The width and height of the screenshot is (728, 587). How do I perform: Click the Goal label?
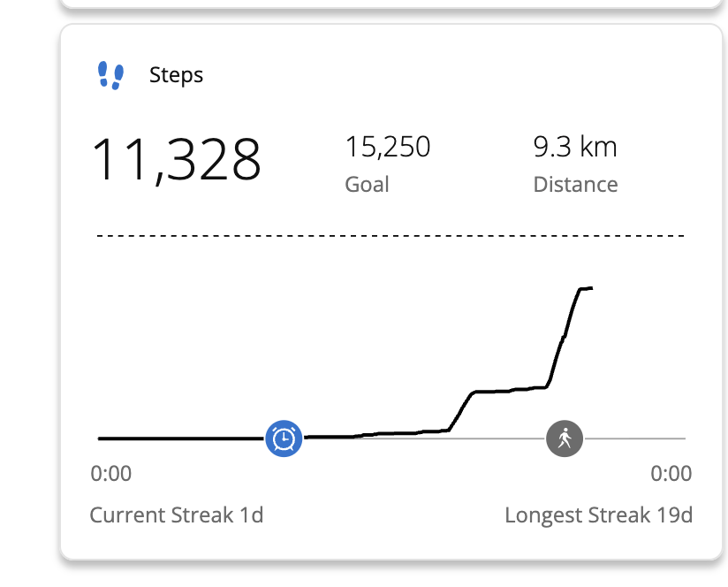pyautogui.click(x=367, y=184)
